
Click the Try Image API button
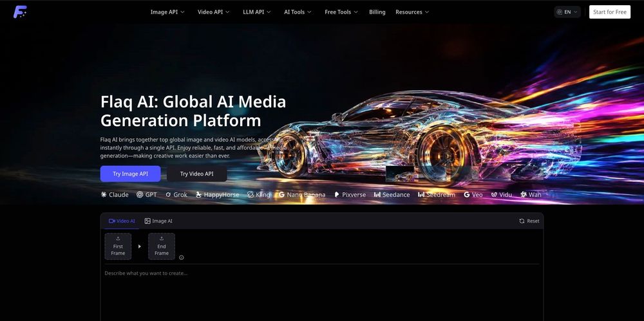click(x=130, y=174)
